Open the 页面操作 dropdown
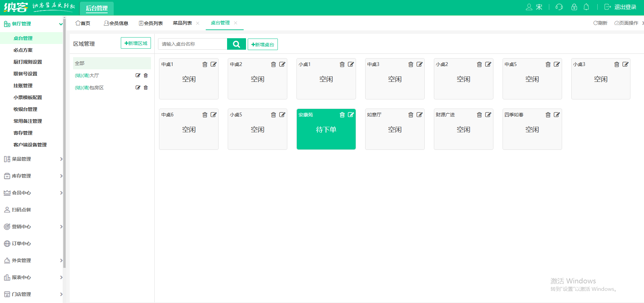The height and width of the screenshot is (303, 644). 626,23
